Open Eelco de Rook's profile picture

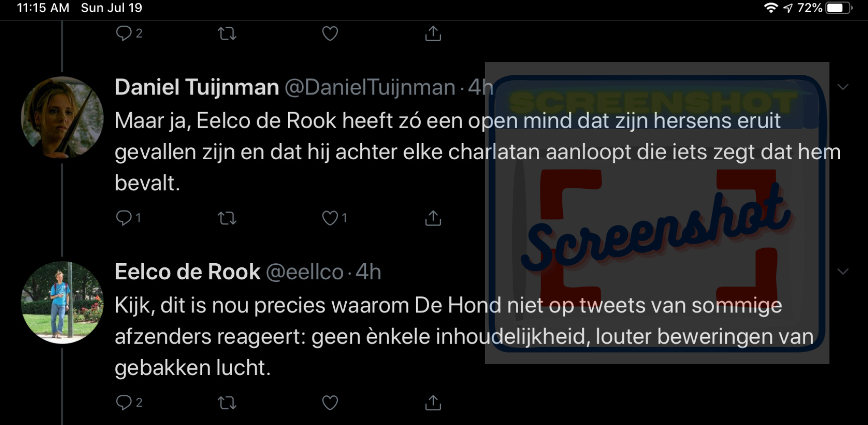coord(62,302)
